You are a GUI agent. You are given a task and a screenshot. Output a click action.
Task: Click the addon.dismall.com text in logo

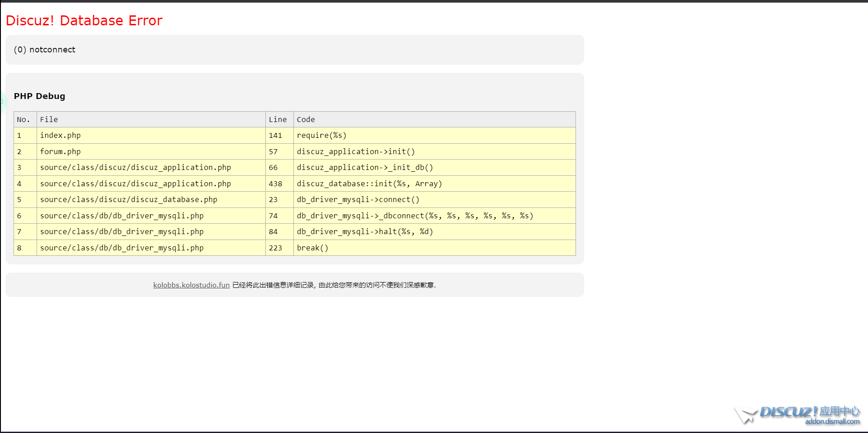click(x=832, y=422)
